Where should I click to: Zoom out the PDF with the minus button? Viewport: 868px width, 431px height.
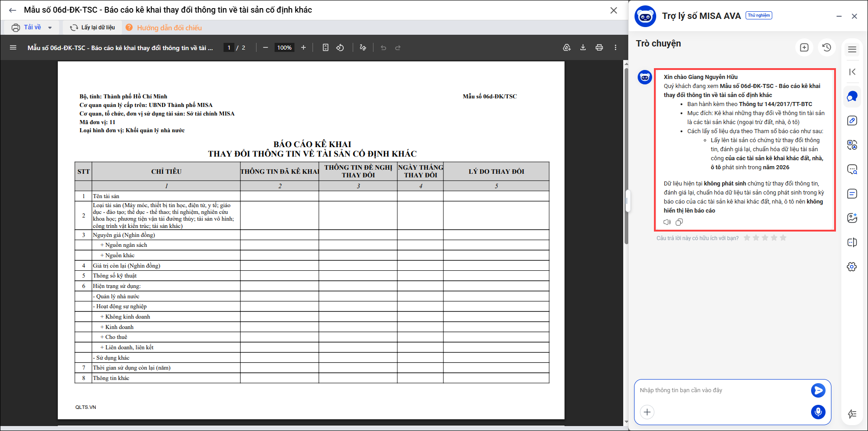266,47
